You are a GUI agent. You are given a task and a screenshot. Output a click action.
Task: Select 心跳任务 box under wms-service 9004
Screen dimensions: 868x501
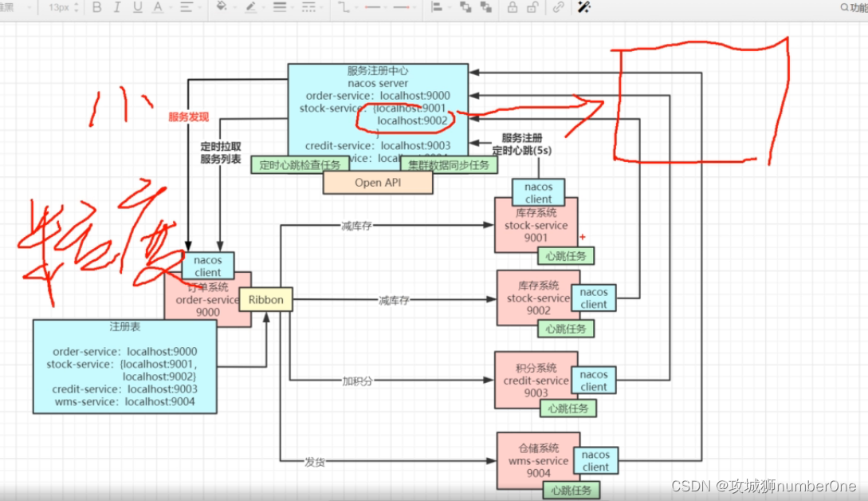tap(571, 490)
